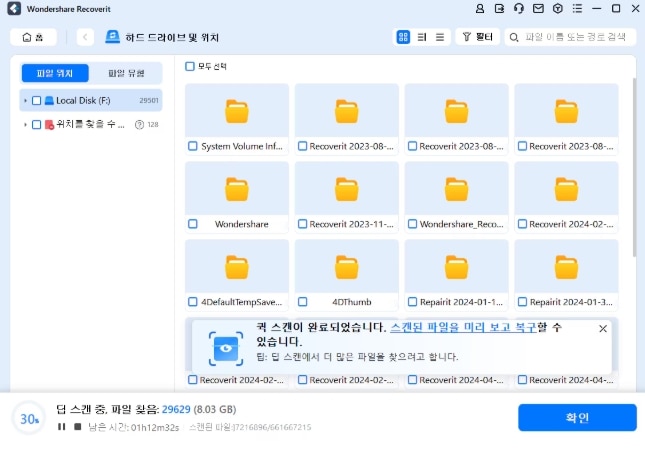Open the 4DThumb folder icon
This screenshot has height=453, width=645.
347,267
